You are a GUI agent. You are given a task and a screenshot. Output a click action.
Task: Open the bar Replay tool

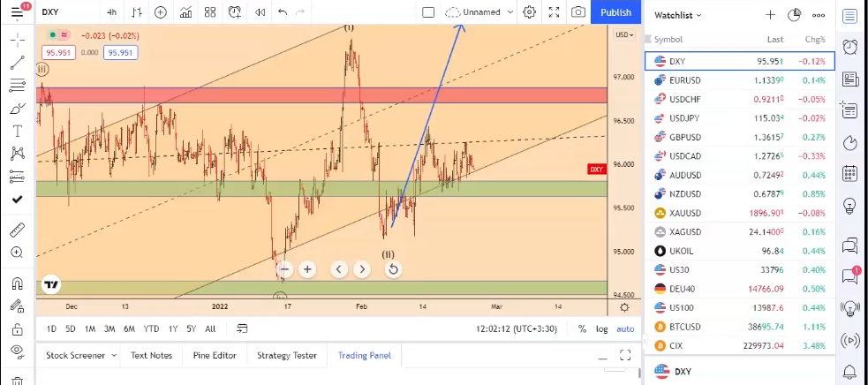pyautogui.click(x=260, y=12)
